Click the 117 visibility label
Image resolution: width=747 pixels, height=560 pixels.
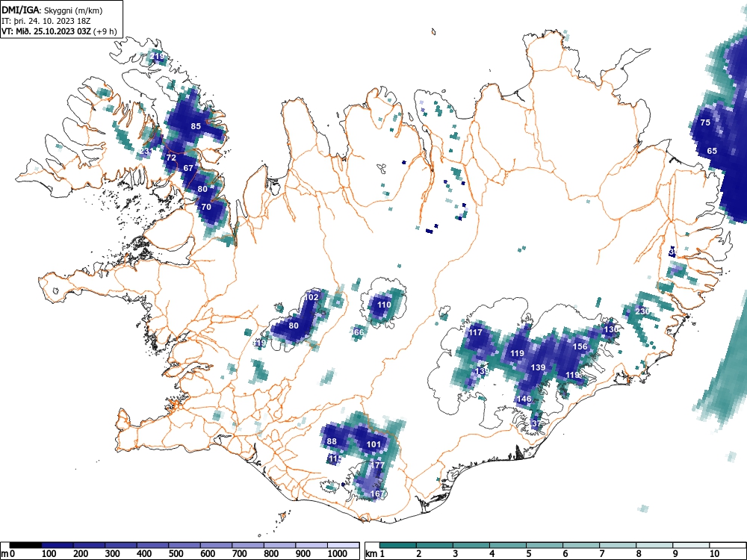(475, 332)
